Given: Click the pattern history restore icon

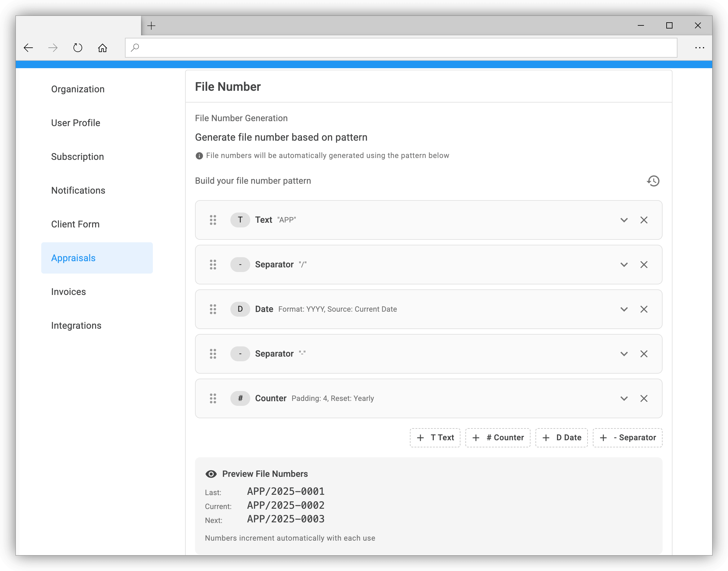Looking at the screenshot, I should point(653,181).
